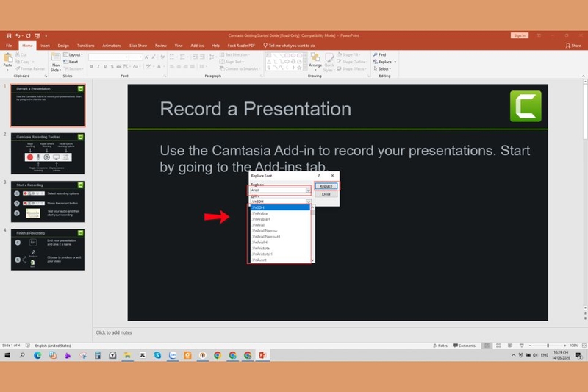Screen dimensions: 588x392
Task: Redo the last action
Action: click(28, 35)
